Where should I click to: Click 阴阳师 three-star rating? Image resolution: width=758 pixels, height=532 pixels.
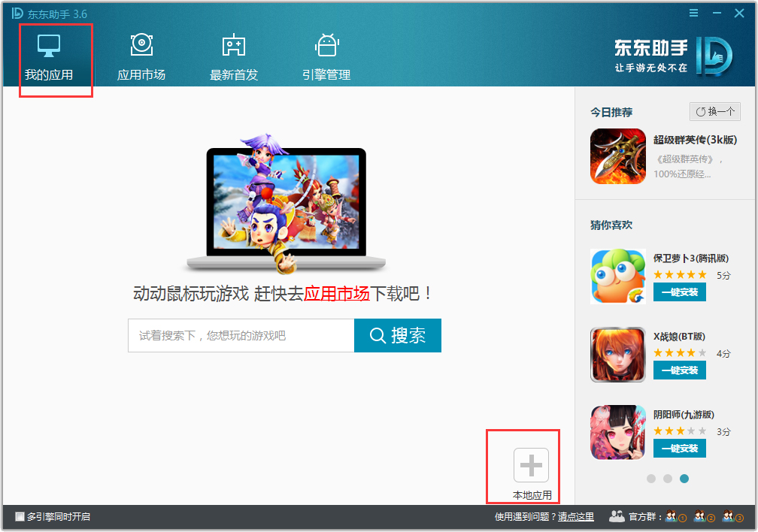[x=680, y=431]
